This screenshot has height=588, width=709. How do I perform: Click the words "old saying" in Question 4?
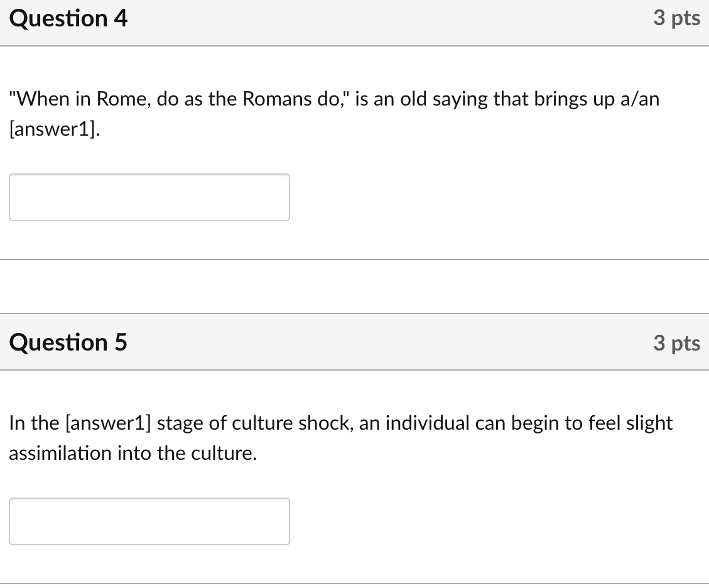pyautogui.click(x=444, y=99)
